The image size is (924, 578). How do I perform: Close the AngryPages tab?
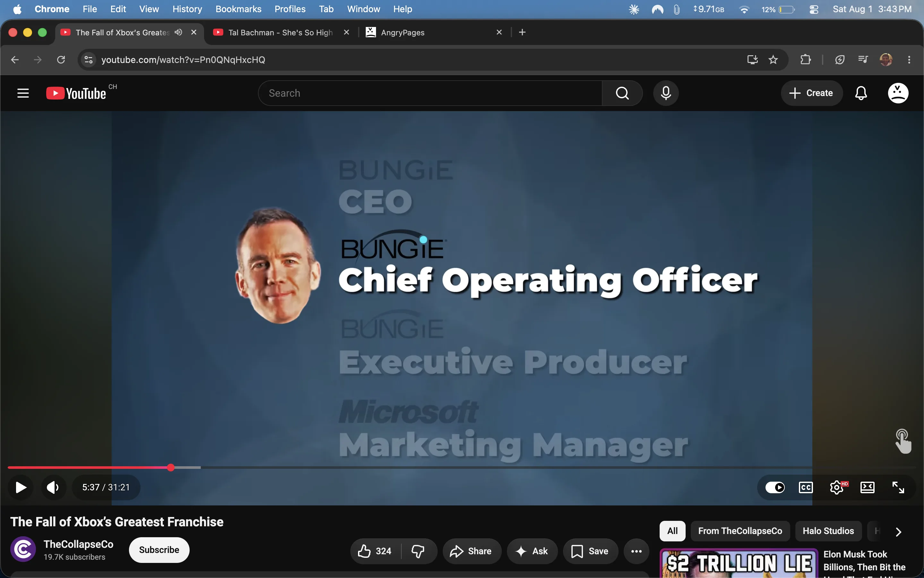point(499,32)
